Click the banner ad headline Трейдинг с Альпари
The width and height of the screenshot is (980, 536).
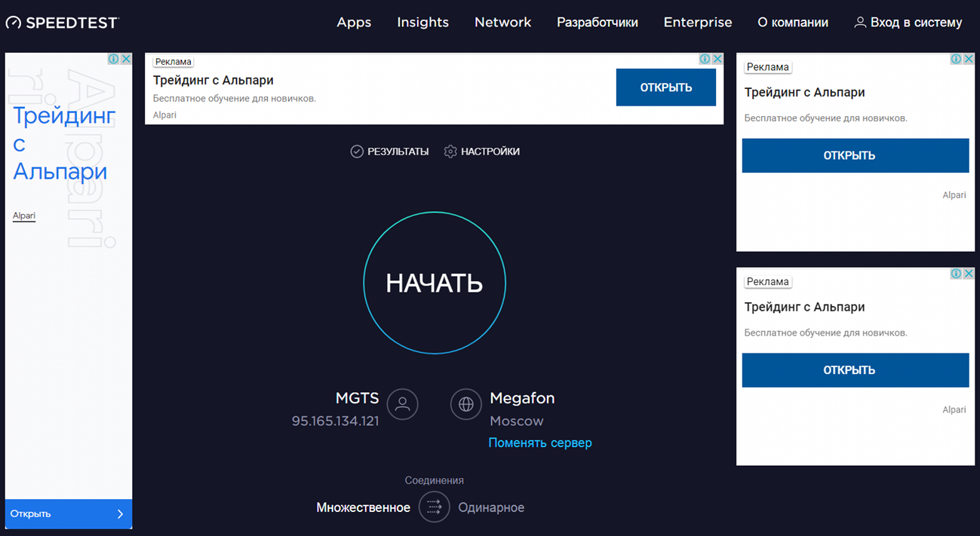(214, 80)
